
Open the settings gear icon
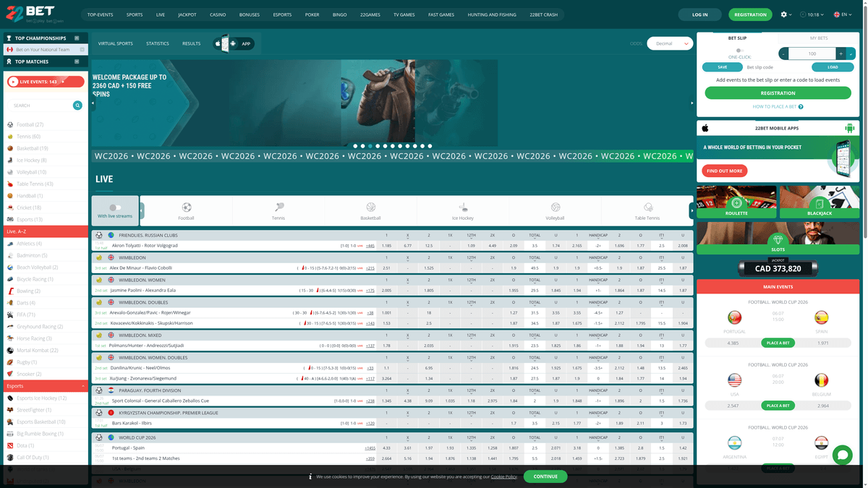783,14
